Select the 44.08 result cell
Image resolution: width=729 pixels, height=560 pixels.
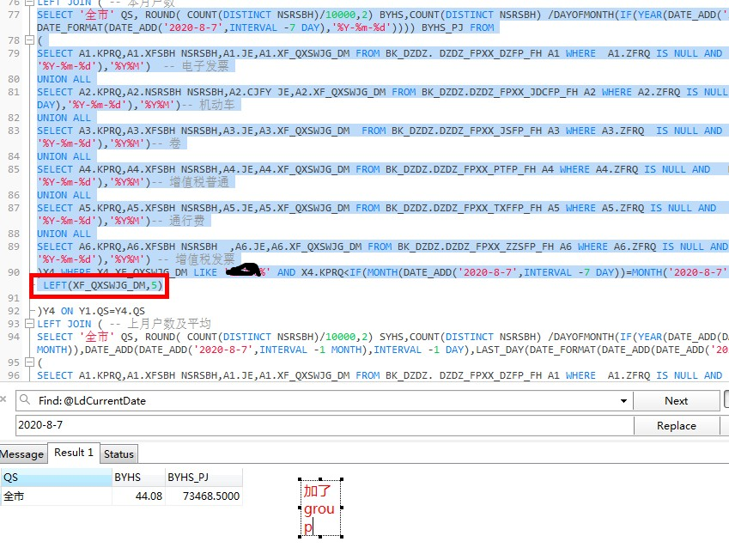[137, 496]
